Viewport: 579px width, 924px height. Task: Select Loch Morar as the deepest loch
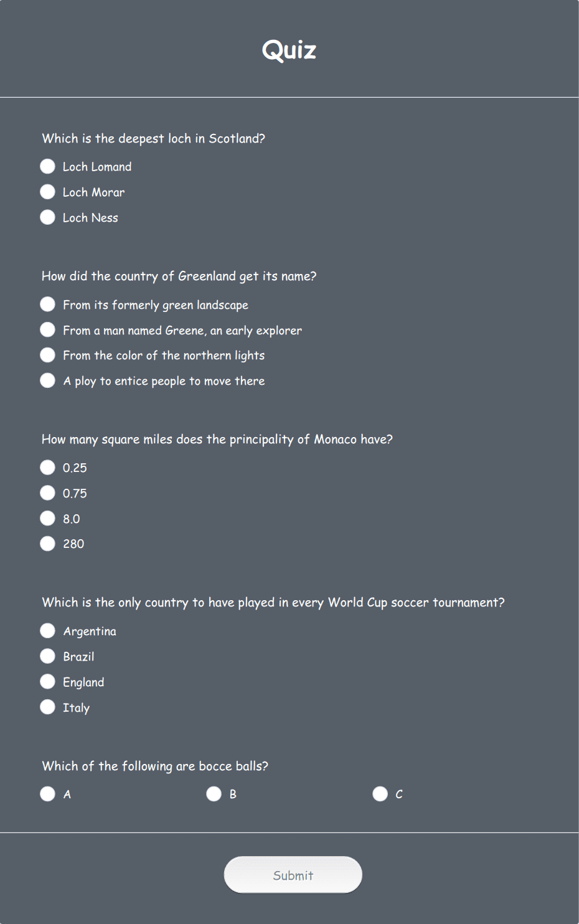47,192
